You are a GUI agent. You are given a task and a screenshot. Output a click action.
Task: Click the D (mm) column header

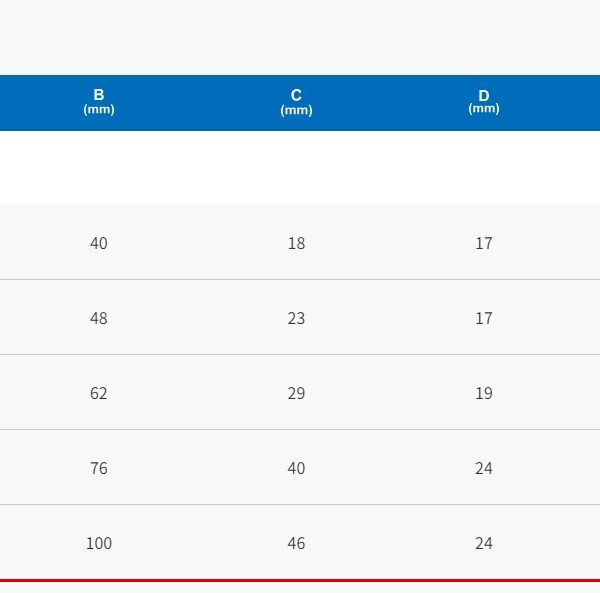pos(484,102)
